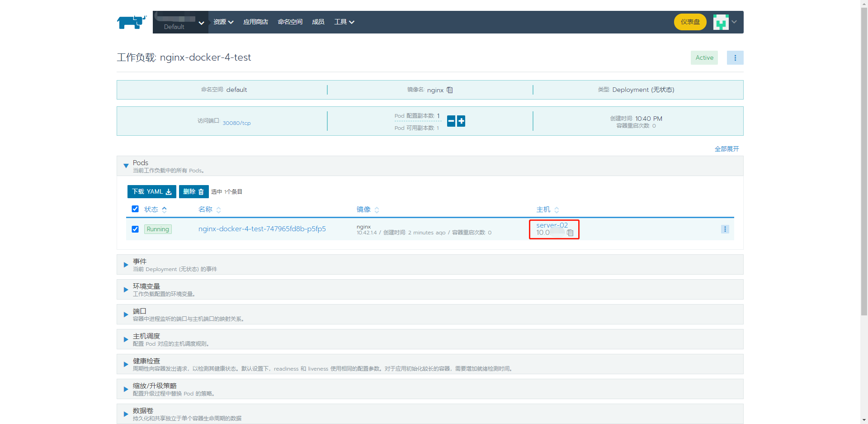
Task: Open the 成员 page
Action: (x=318, y=22)
